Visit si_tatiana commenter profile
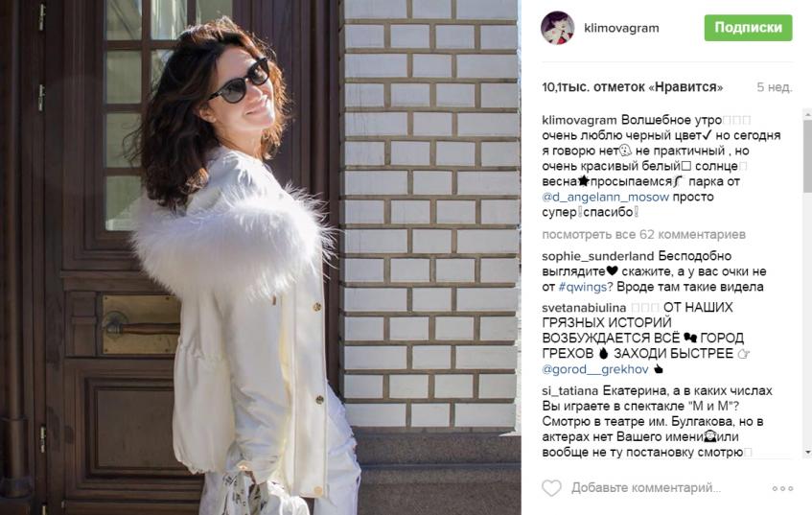The image size is (812, 515). (569, 390)
